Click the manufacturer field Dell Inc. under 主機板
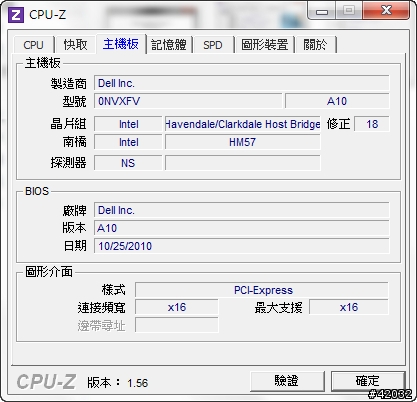Image resolution: width=417 pixels, height=402 pixels. (x=241, y=83)
